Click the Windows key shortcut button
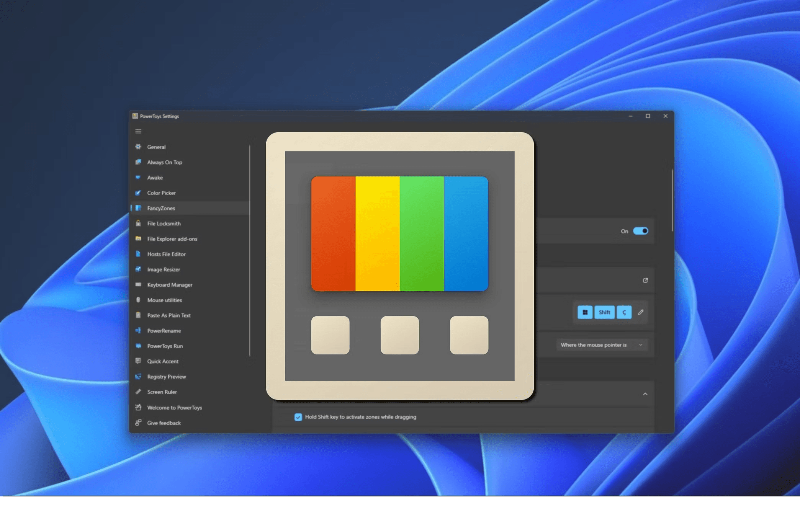 (585, 312)
